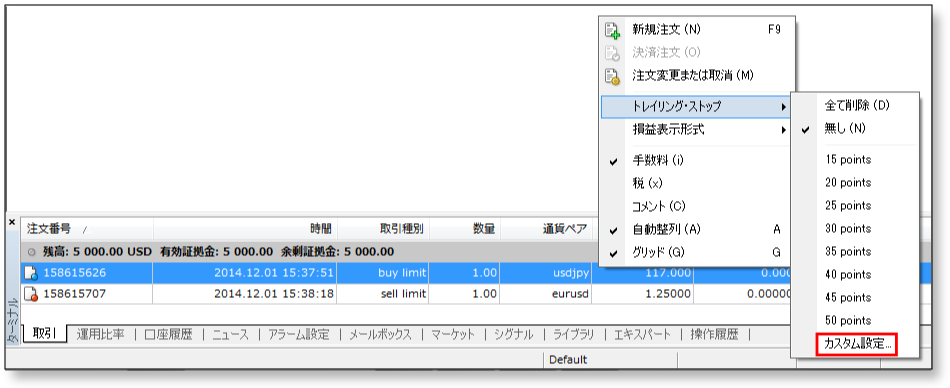950x388 pixels.
Task: Sort by the 数量 column header
Action: tap(465, 229)
